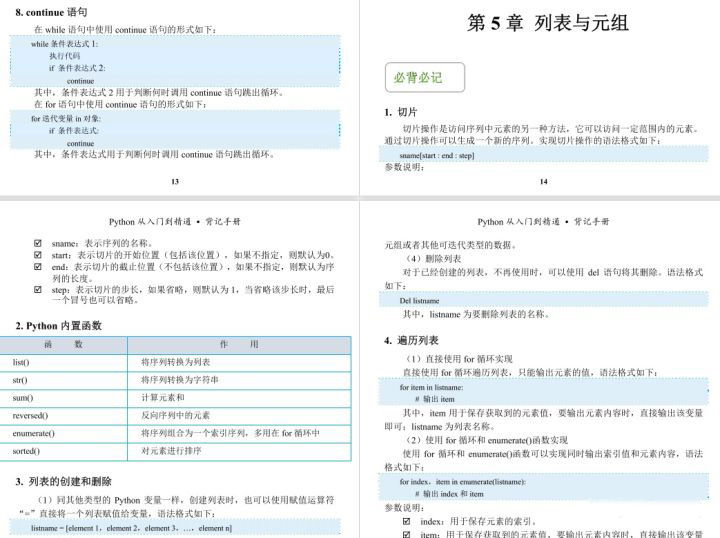Screen dimensions: 720x538
Task: Click the code line 'if 条件表达式 2:'
Action: point(77,68)
